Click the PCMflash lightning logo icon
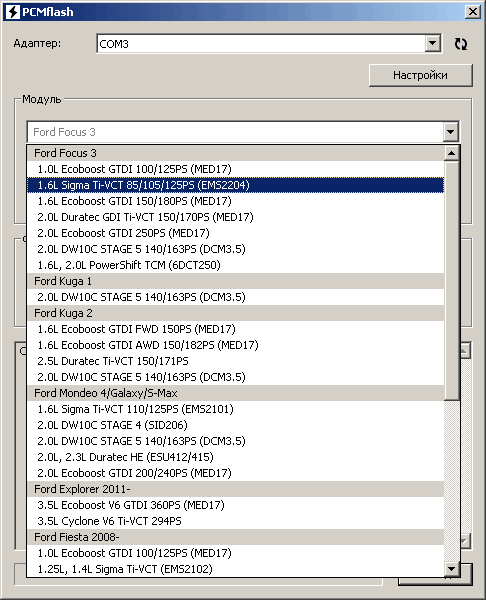 [x=12, y=12]
